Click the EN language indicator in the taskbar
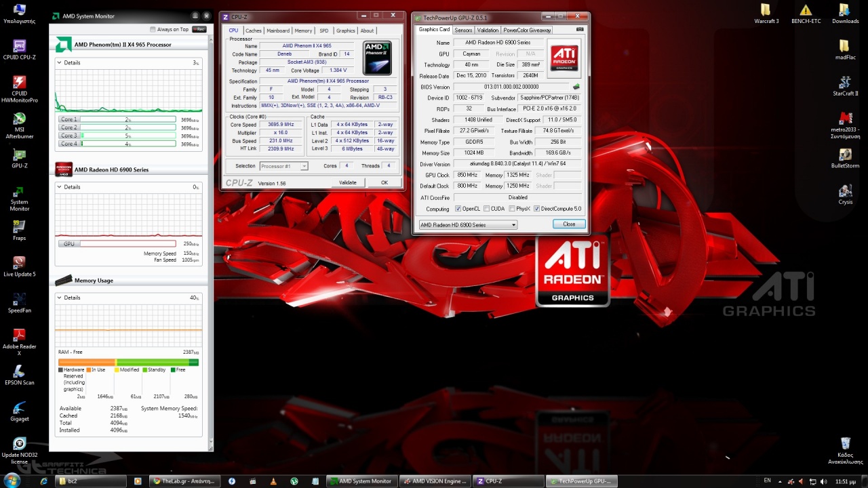 767,481
